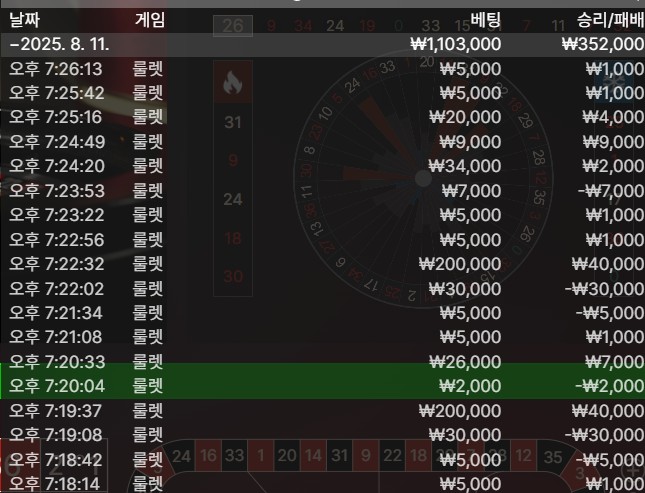This screenshot has height=493, width=645.
Task: Open the 오후 7:26:13 roulette bet entry
Action: pos(322,68)
